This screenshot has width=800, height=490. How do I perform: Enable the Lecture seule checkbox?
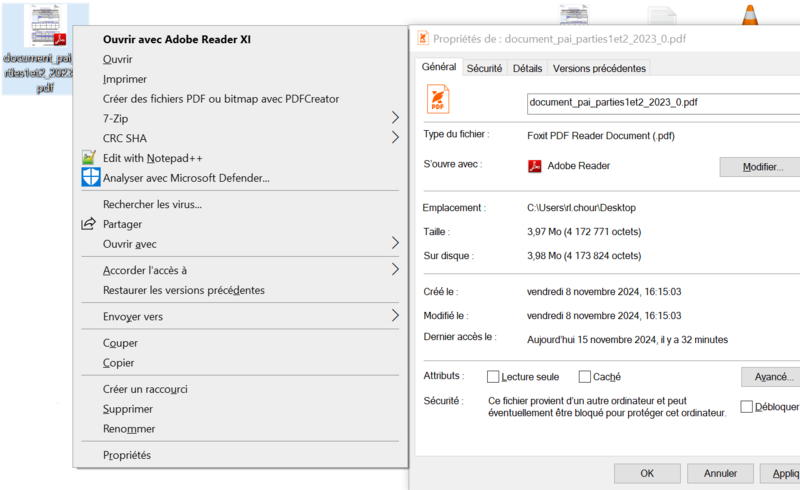(493, 377)
